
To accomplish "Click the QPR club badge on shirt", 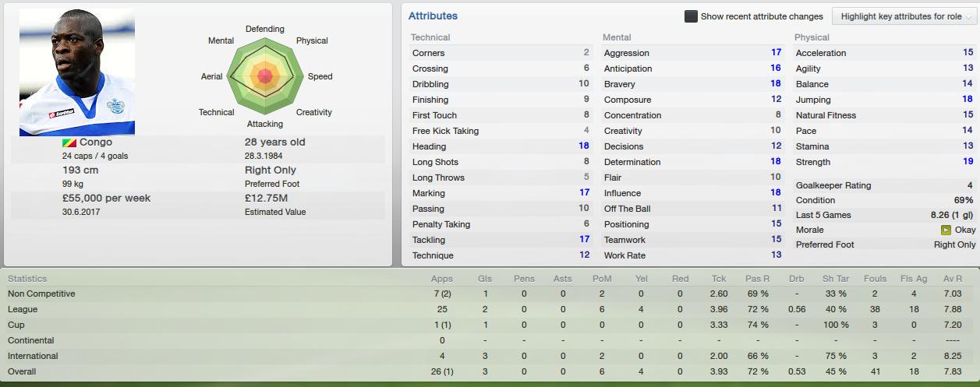I will pyautogui.click(x=117, y=104).
